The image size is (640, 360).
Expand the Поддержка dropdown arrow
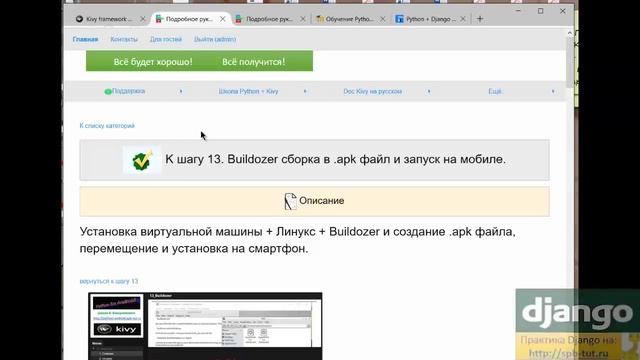tap(181, 91)
